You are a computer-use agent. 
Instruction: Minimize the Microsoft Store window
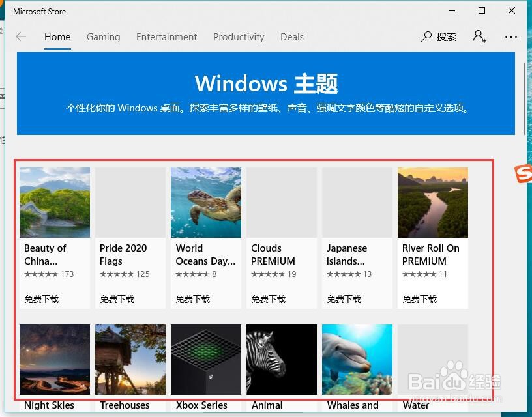(452, 11)
